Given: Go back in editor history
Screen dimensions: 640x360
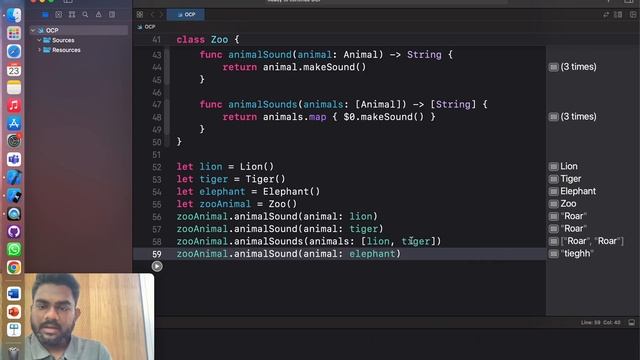Looking at the screenshot, I should (153, 14).
